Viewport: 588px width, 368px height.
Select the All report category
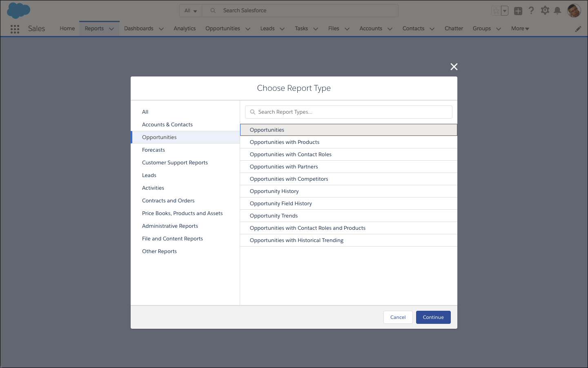coord(185,112)
